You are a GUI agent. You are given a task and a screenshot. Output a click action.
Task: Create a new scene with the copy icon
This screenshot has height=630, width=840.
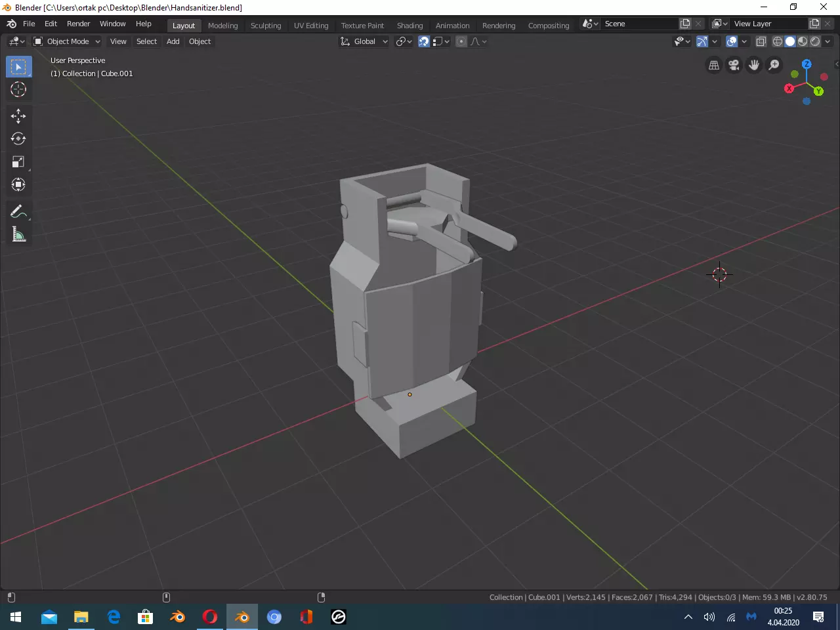pyautogui.click(x=685, y=24)
